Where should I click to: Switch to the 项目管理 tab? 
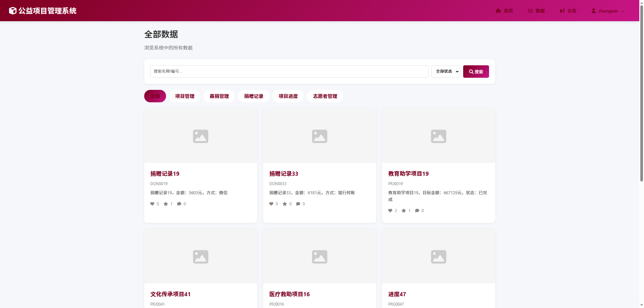pos(185,96)
